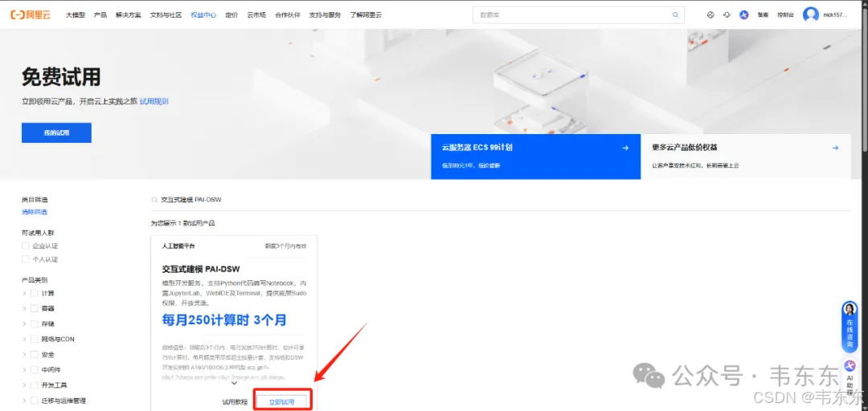The width and height of the screenshot is (868, 411).
Task: Tick the 个人认证 checkbox
Action: [x=25, y=258]
